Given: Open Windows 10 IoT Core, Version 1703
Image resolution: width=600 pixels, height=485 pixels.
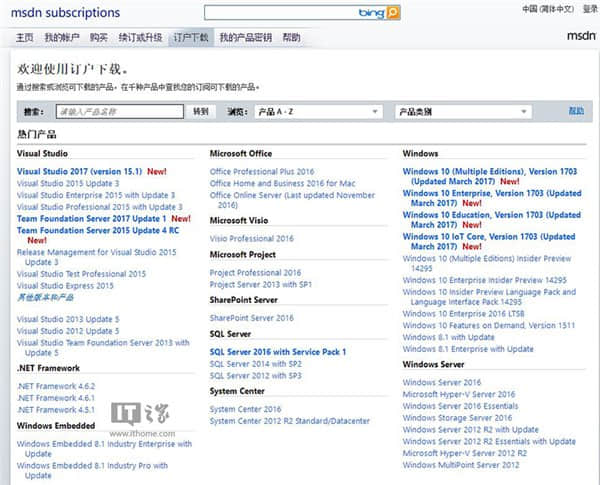Looking at the screenshot, I should (489, 242).
